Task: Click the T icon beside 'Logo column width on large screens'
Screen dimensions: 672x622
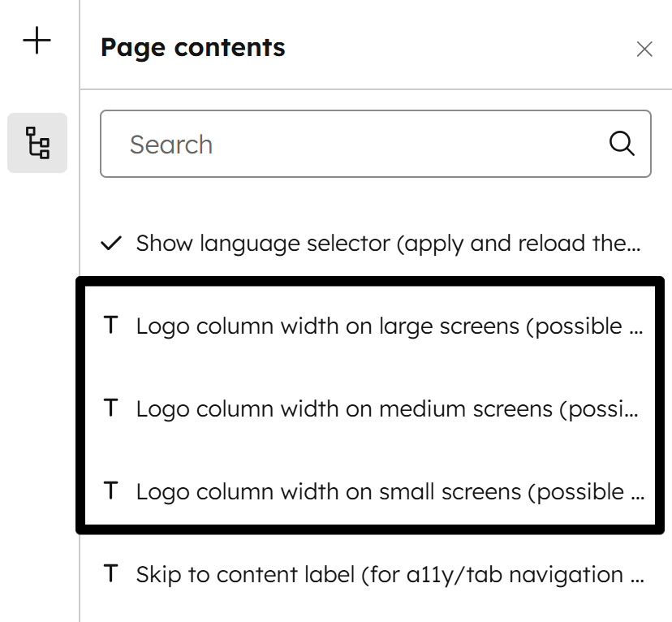Action: 110,326
